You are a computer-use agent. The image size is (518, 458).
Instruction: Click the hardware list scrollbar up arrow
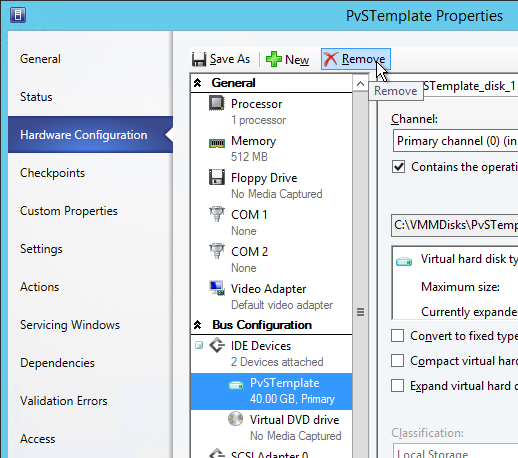pyautogui.click(x=360, y=84)
